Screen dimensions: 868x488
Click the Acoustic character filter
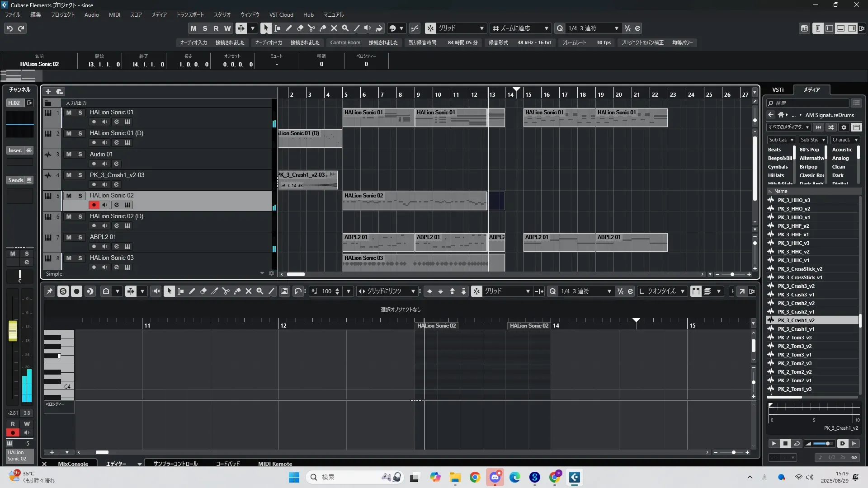tap(842, 150)
